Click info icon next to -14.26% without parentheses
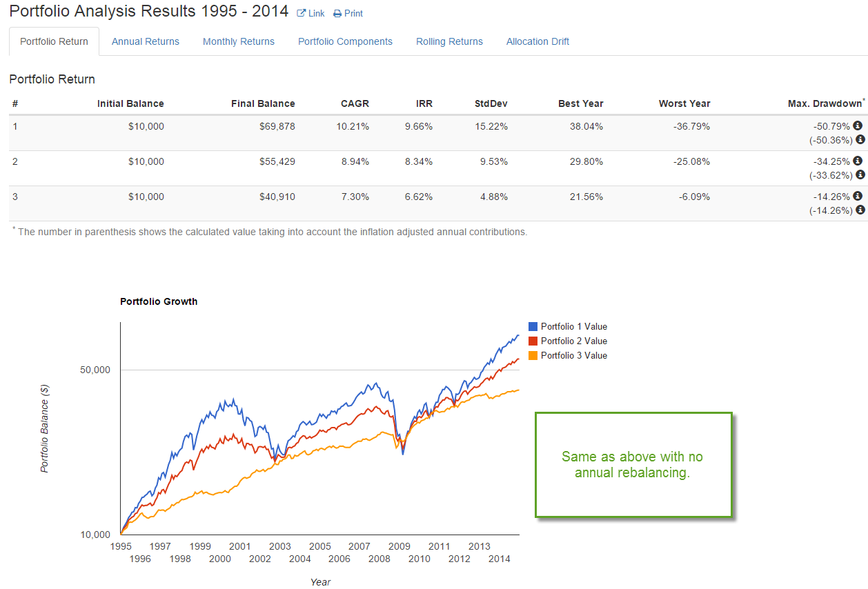This screenshot has width=868, height=589. coord(858,196)
